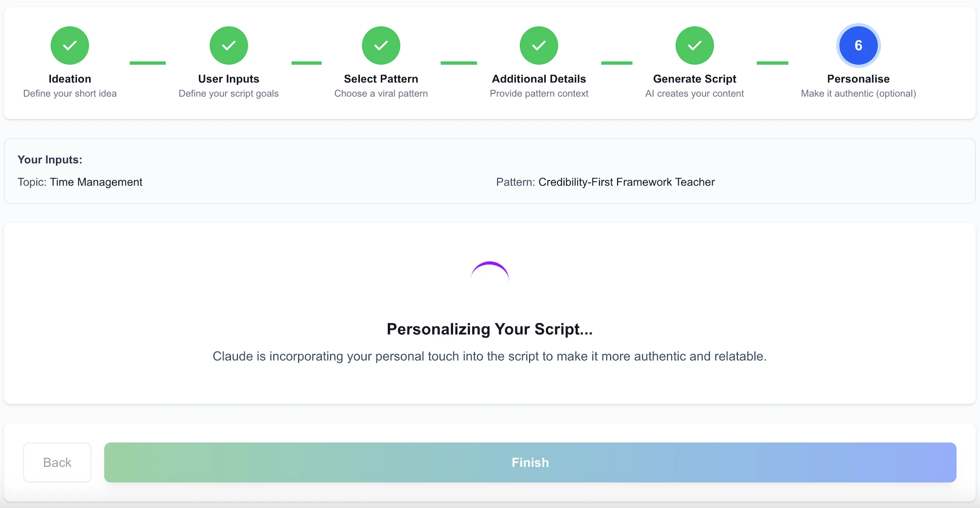Click the Your Inputs heading
Image resolution: width=980 pixels, height=508 pixels.
pos(49,159)
